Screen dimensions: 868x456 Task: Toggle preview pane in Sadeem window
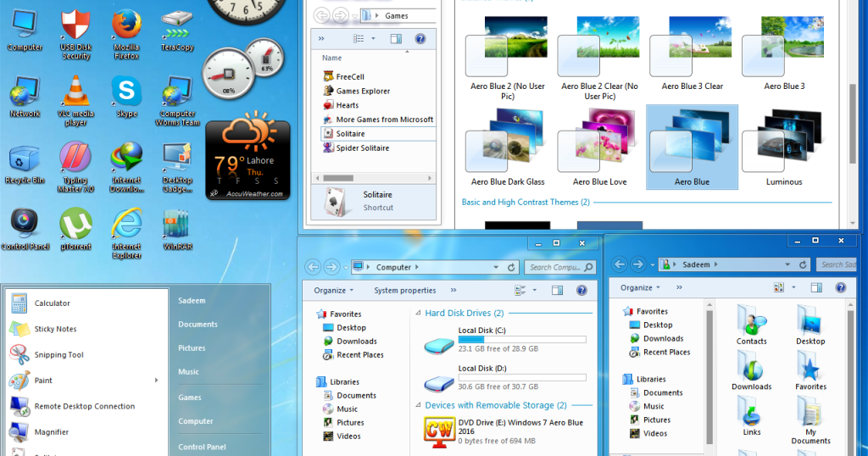(x=816, y=288)
